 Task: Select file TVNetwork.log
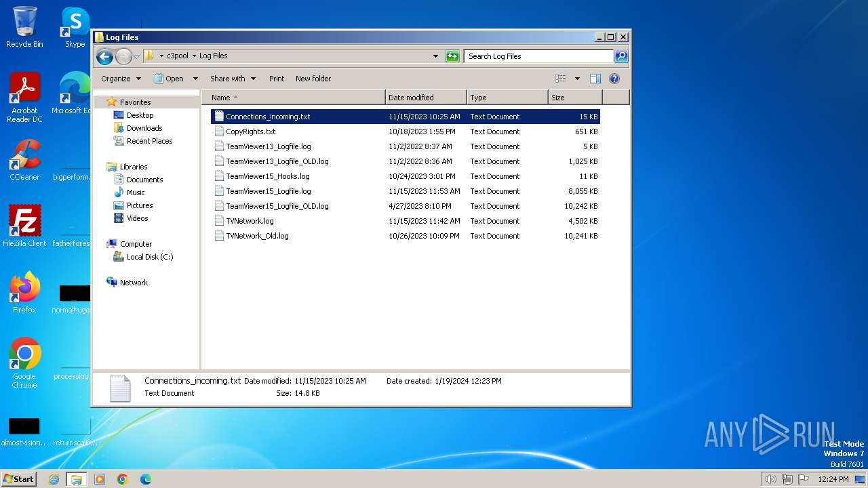click(406, 221)
